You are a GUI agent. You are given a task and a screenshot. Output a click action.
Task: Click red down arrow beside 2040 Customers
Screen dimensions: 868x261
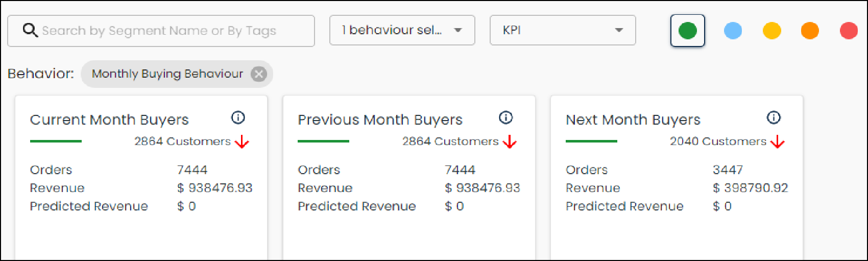coord(778,142)
